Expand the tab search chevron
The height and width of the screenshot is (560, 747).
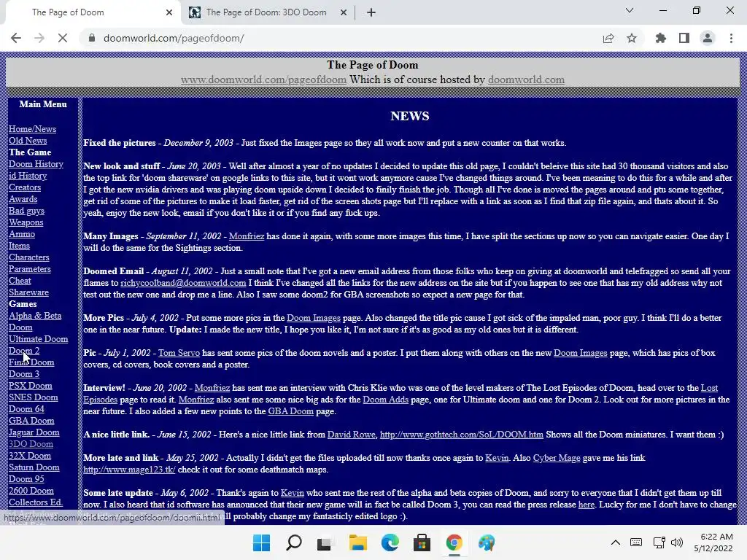coord(630,10)
